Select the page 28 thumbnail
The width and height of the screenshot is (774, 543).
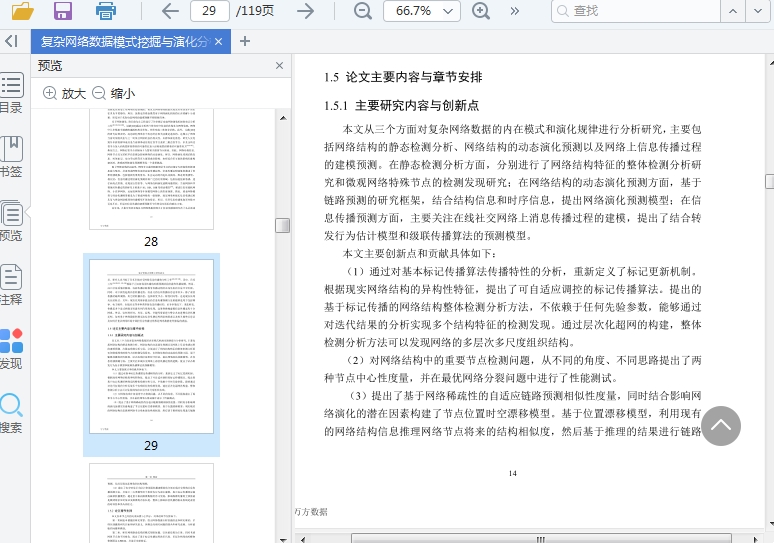[152, 169]
